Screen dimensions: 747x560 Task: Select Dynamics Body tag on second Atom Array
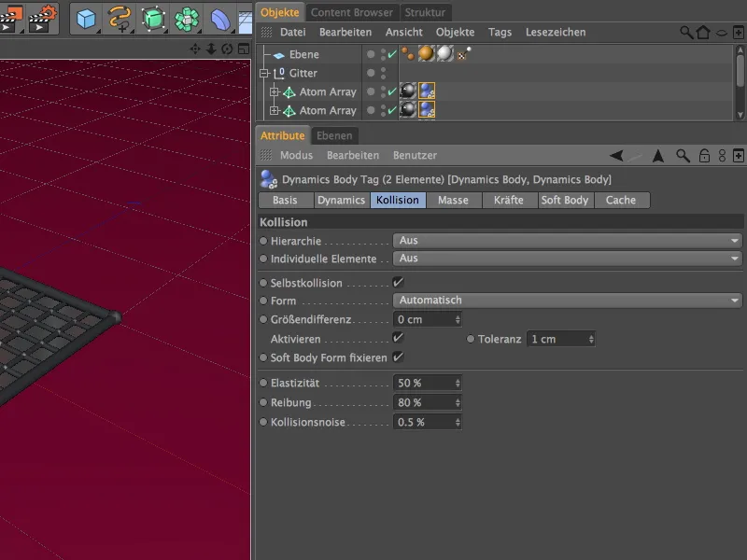click(x=427, y=110)
